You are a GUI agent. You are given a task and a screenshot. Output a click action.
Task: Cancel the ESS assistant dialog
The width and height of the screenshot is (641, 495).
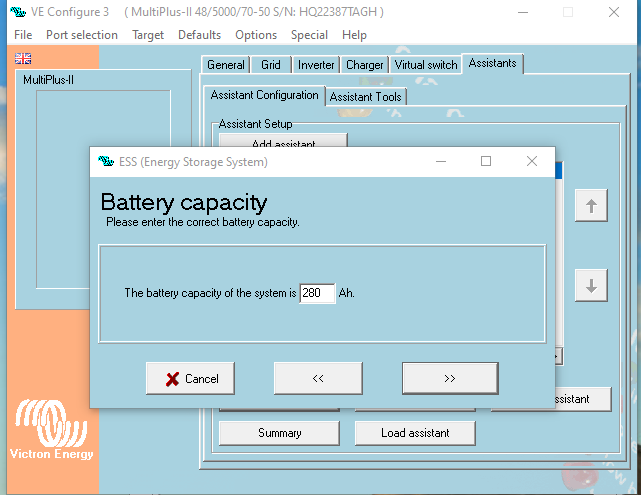190,379
